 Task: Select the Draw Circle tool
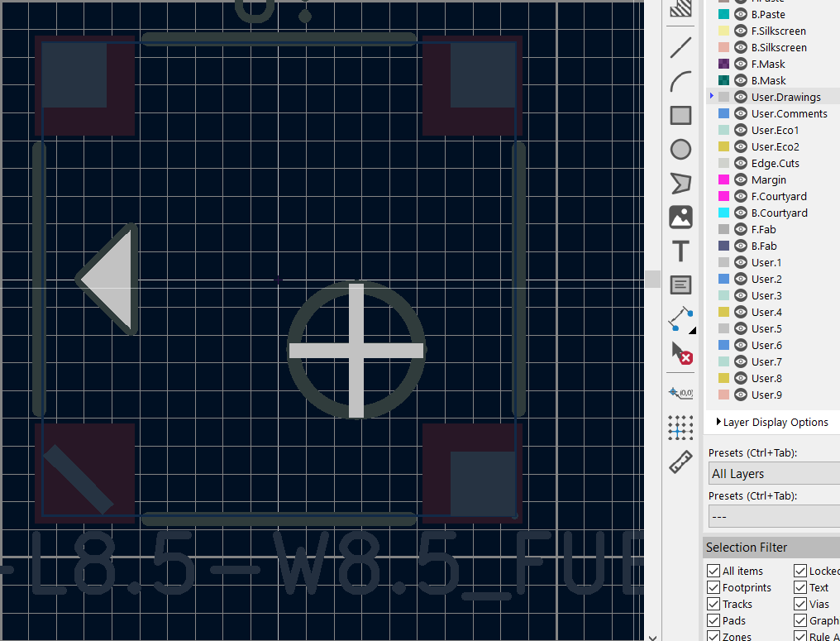click(x=680, y=149)
